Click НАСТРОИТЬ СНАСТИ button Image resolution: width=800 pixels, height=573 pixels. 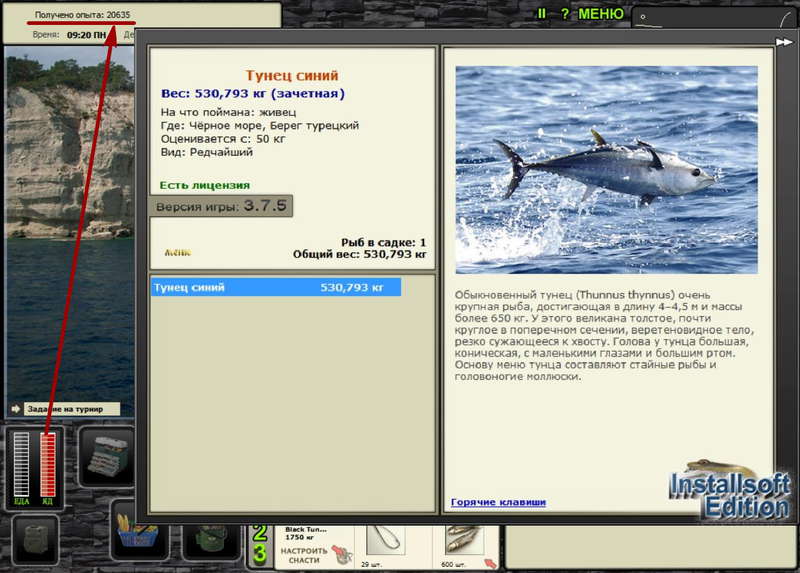point(304,556)
